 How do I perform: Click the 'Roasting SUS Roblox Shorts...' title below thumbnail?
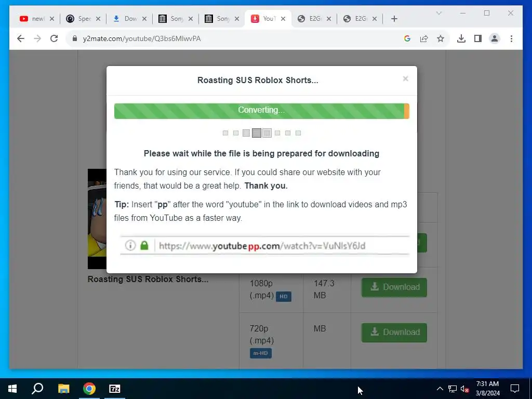(148, 279)
